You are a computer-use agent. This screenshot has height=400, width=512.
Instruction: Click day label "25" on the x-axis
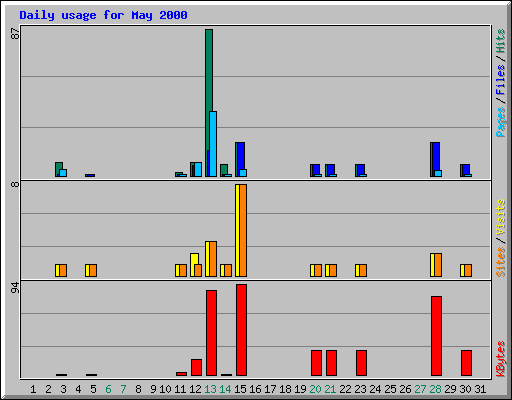[x=390, y=389]
